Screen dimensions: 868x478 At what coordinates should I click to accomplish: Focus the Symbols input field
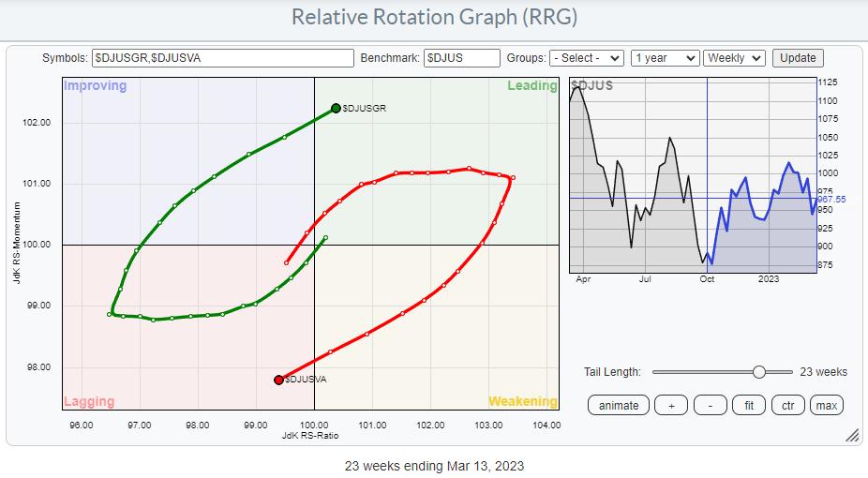click(x=223, y=58)
